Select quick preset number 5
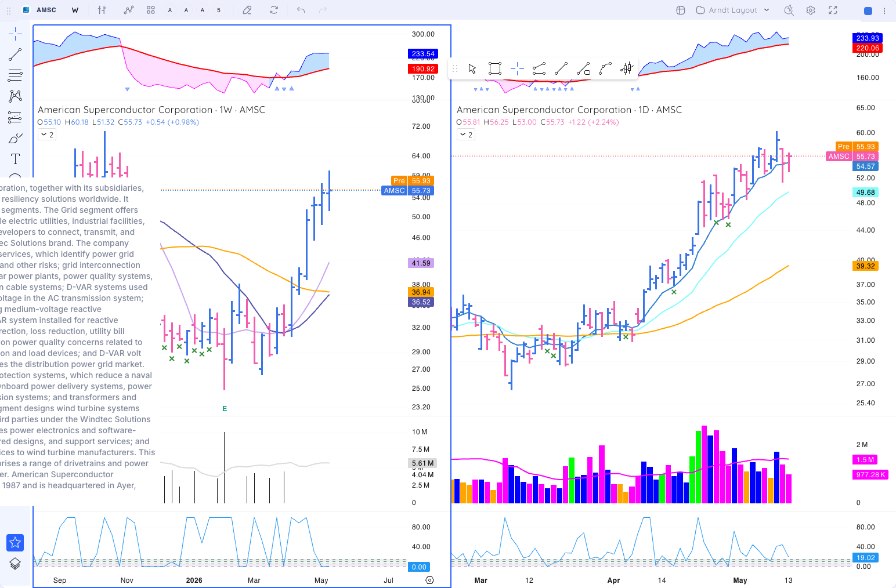 [219, 10]
